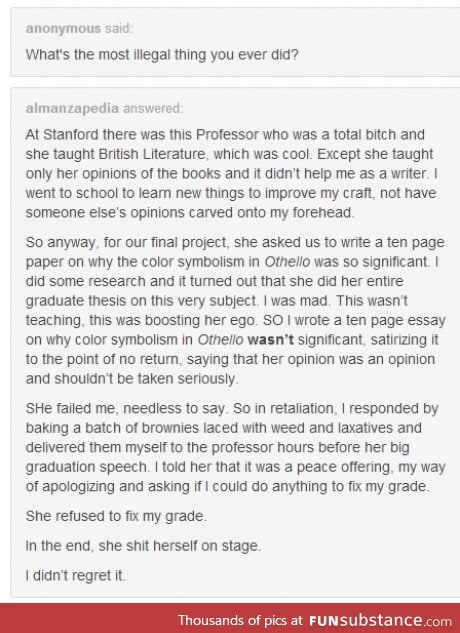Select the question 'What's the most illegal thing'

tap(162, 54)
